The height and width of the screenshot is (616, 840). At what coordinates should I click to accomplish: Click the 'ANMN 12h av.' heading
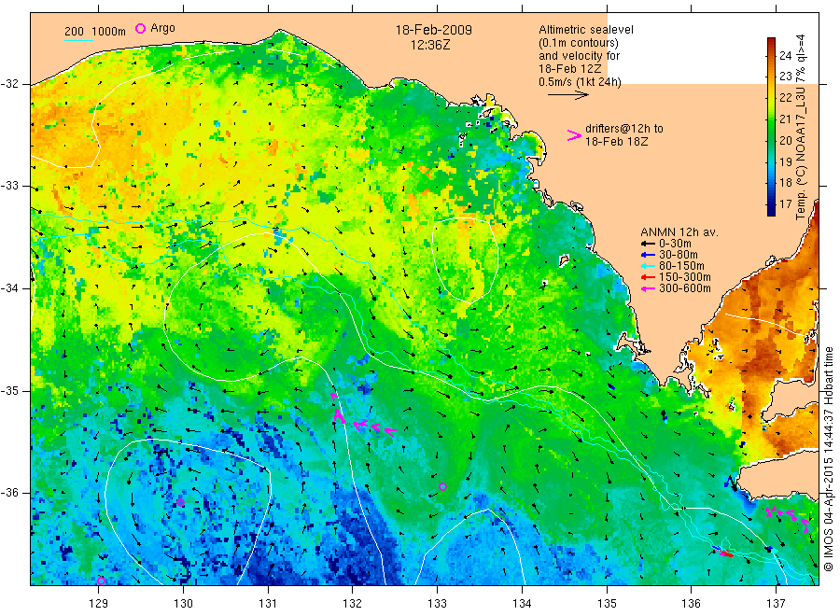(x=679, y=232)
